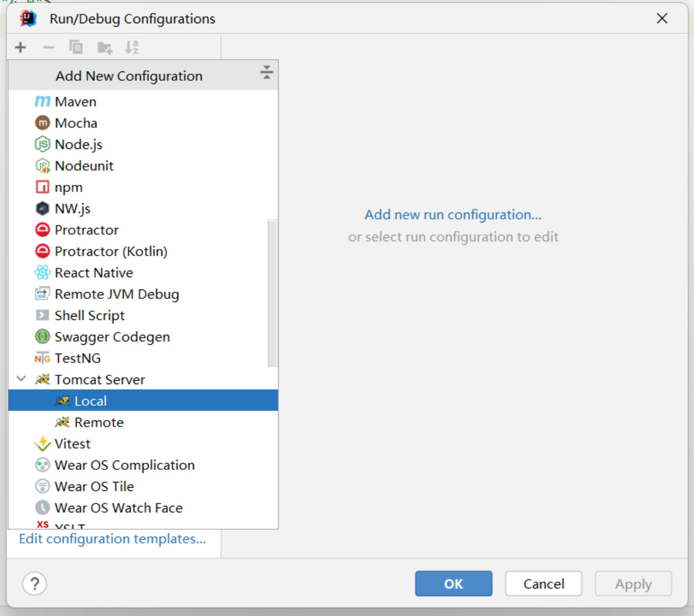Viewport: 694px width, 616px height.
Task: Open help with the question mark icon
Action: [x=34, y=583]
